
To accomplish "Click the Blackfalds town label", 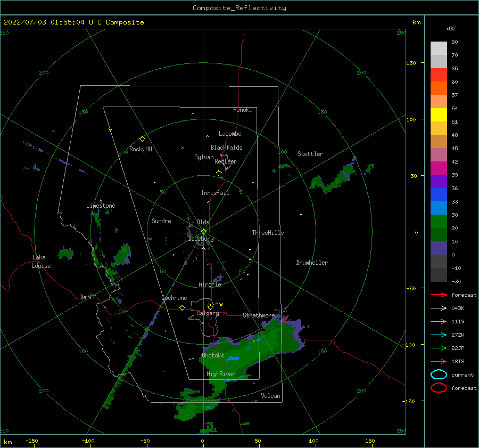I will click(226, 148).
